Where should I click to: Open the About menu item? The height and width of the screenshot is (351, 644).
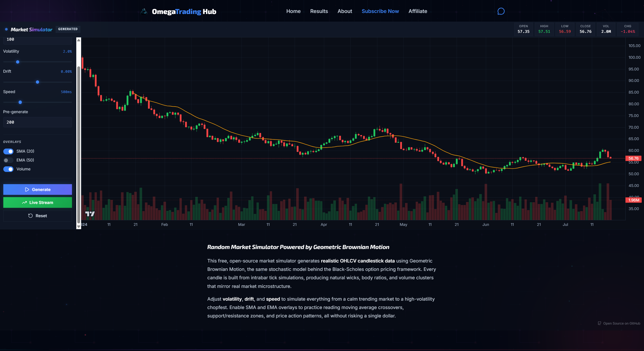tap(345, 11)
